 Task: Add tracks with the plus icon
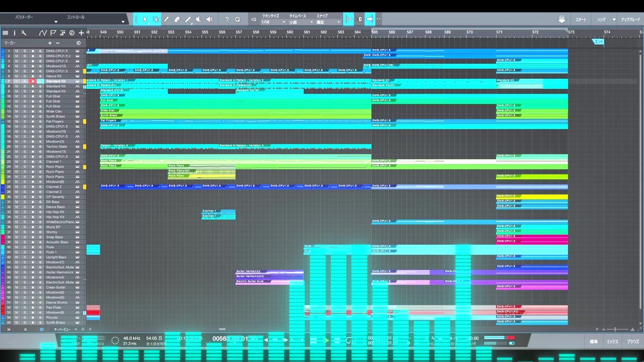pos(81,33)
